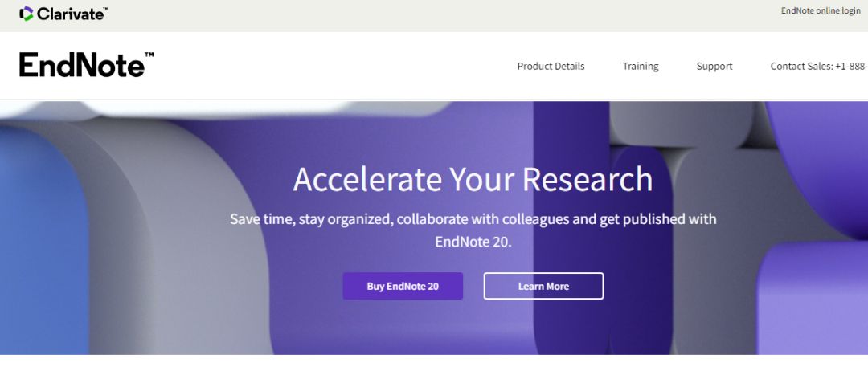Go to homepage via EndNote logo

pos(86,65)
